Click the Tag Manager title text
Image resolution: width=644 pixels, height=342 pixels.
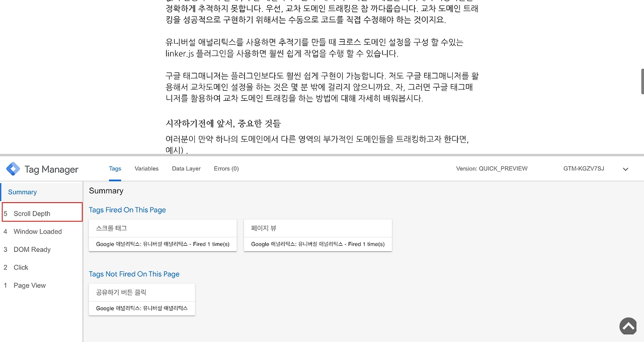[51, 169]
